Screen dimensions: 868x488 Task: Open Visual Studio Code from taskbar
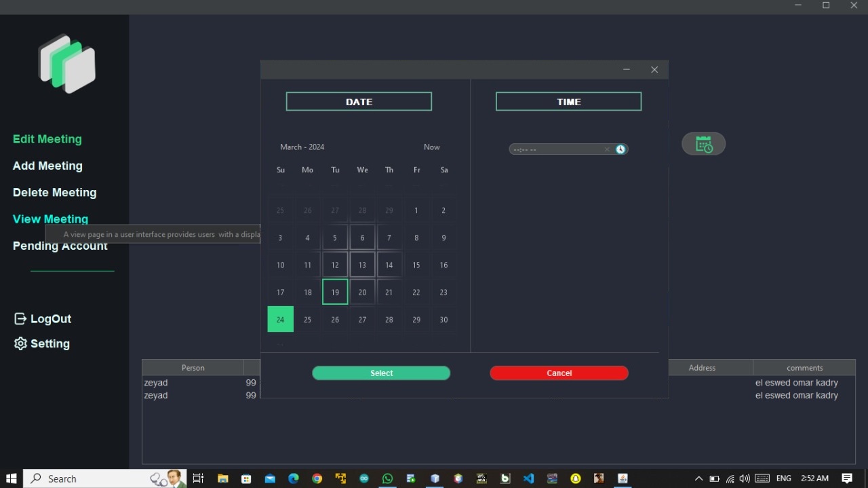[528, 478]
